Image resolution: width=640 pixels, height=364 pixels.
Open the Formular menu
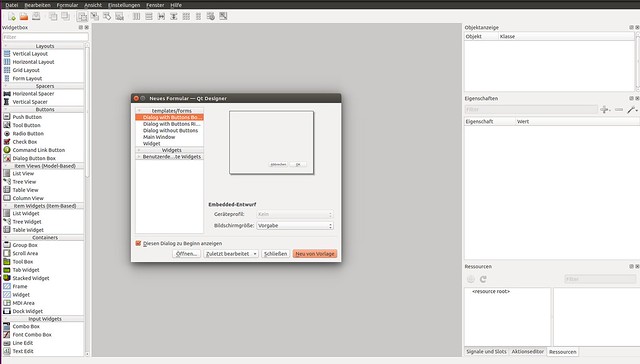(67, 5)
